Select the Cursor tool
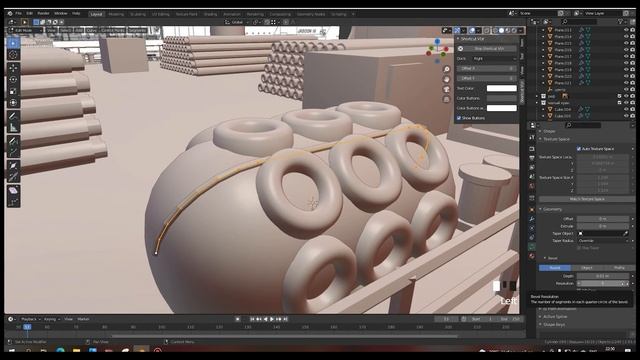Image resolution: width=640 pixels, height=360 pixels. [13, 55]
